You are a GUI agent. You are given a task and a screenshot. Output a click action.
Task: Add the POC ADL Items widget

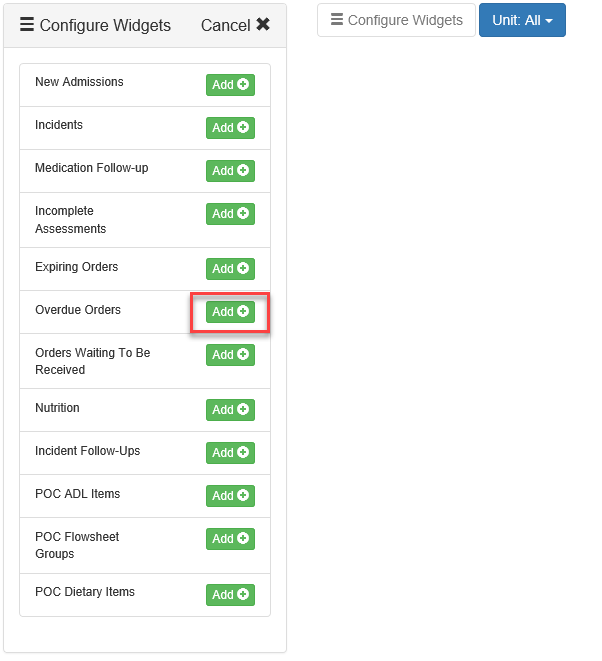pyautogui.click(x=230, y=496)
